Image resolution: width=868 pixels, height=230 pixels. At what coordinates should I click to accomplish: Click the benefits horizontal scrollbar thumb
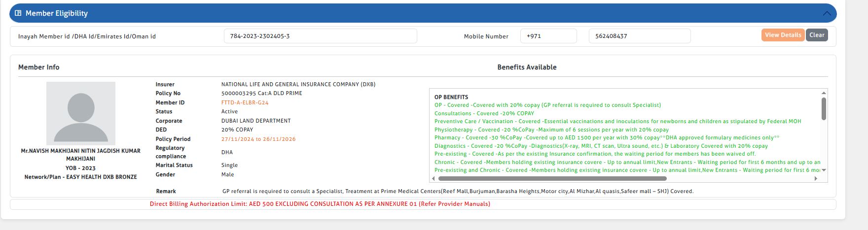[x=552, y=178]
